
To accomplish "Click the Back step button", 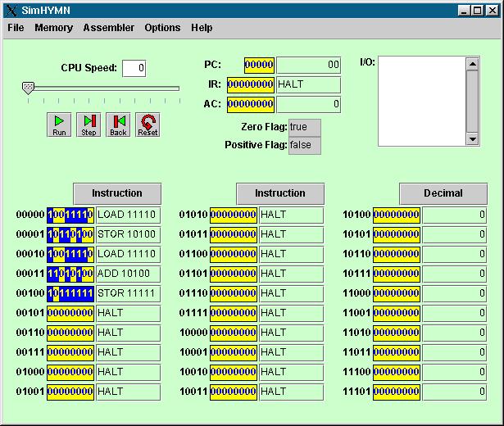I will pos(118,125).
